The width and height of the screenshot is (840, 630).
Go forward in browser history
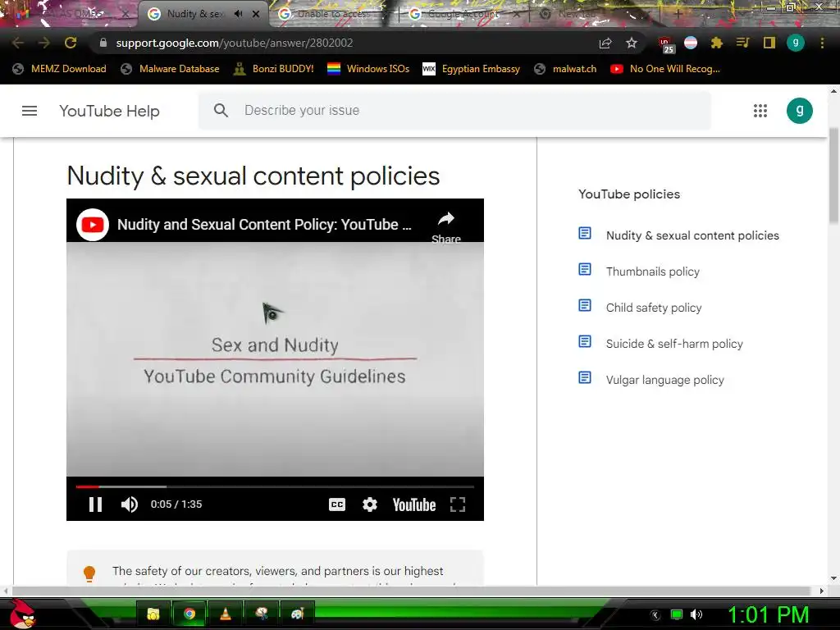pos(44,43)
